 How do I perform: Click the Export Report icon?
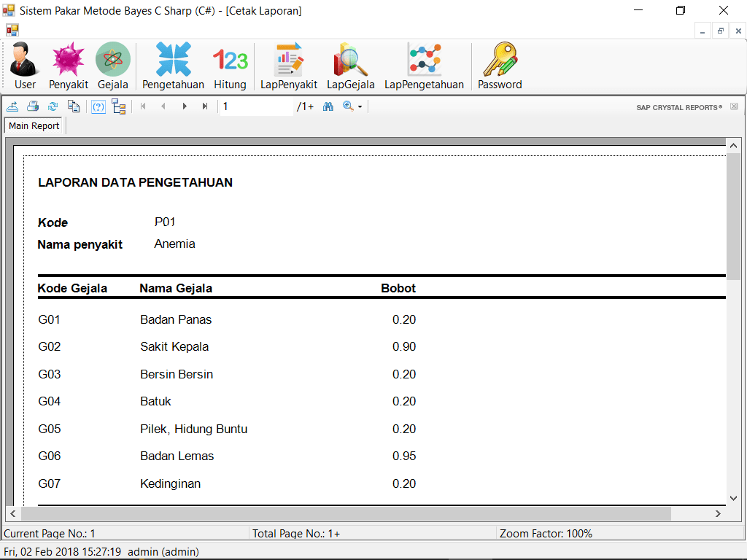point(12,106)
